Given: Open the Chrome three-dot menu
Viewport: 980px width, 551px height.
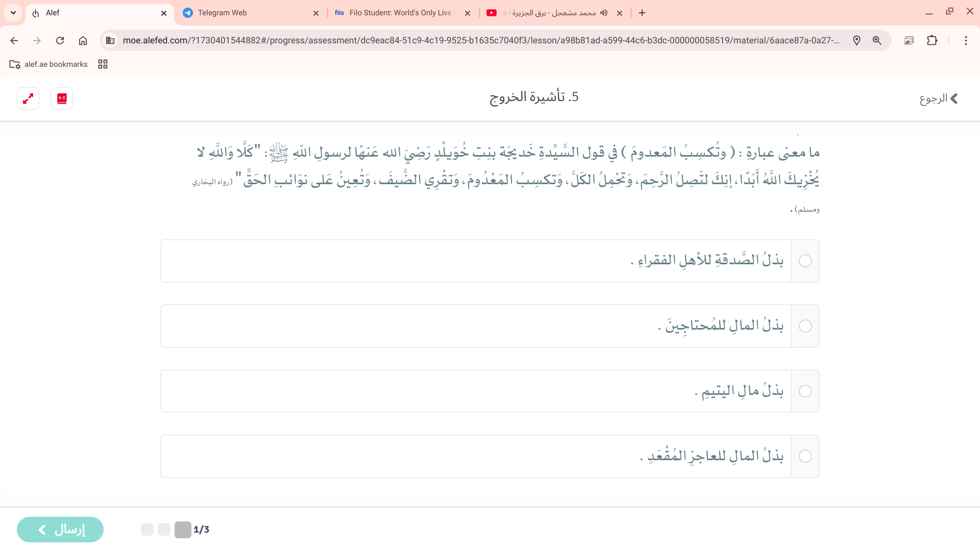Looking at the screenshot, I should 966,40.
